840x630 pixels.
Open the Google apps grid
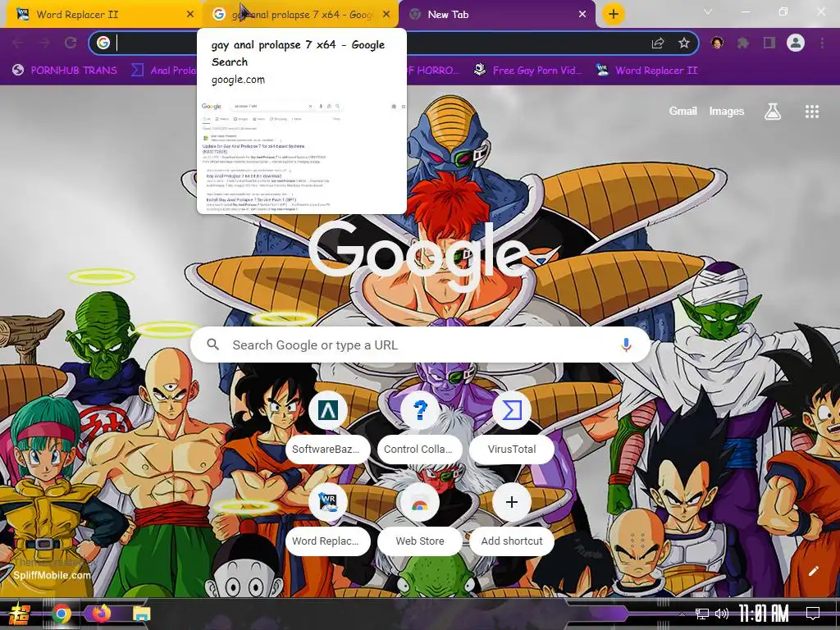pos(811,112)
